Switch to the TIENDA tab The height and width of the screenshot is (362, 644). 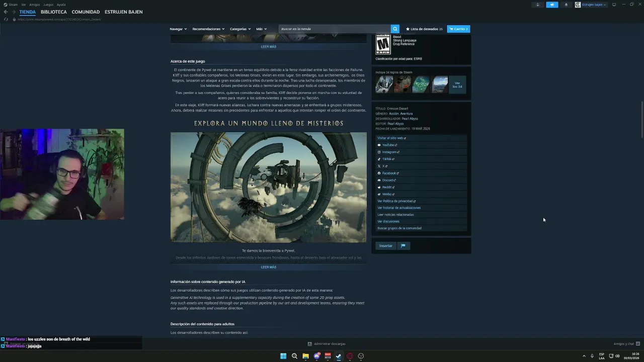pos(28,12)
